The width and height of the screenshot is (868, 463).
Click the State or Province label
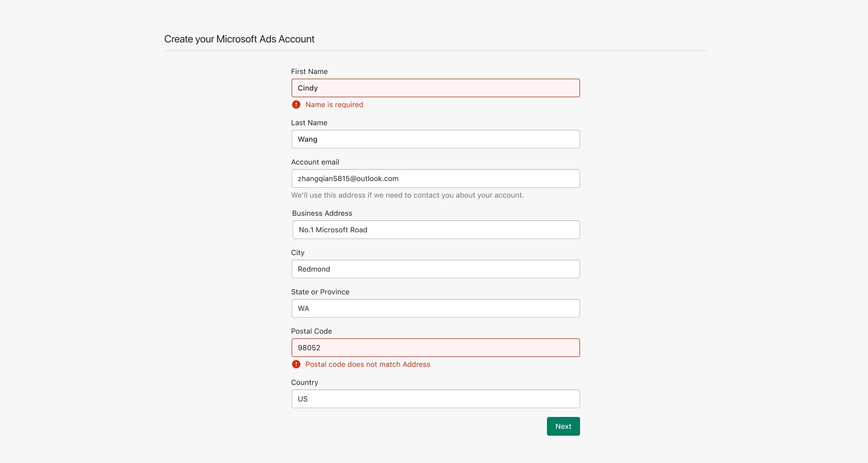(x=320, y=292)
